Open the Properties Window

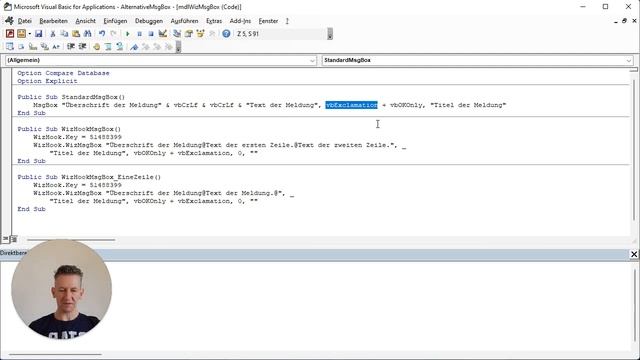coord(189,34)
